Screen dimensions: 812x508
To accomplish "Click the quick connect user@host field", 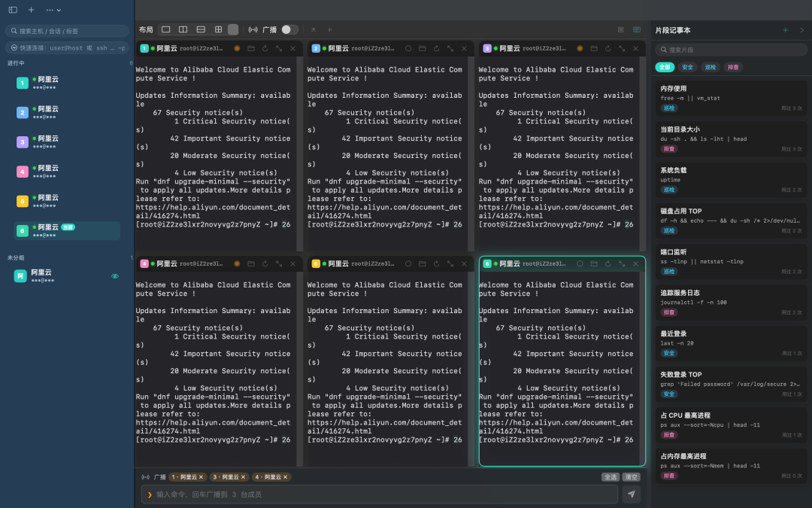I will (x=67, y=47).
